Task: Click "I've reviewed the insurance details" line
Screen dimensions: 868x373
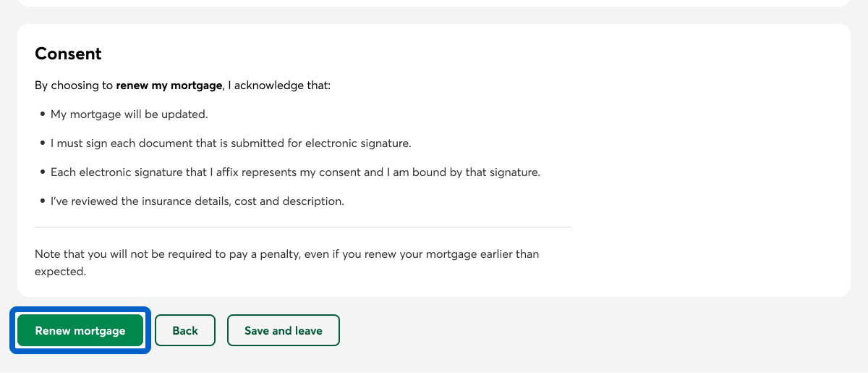Action: (197, 201)
